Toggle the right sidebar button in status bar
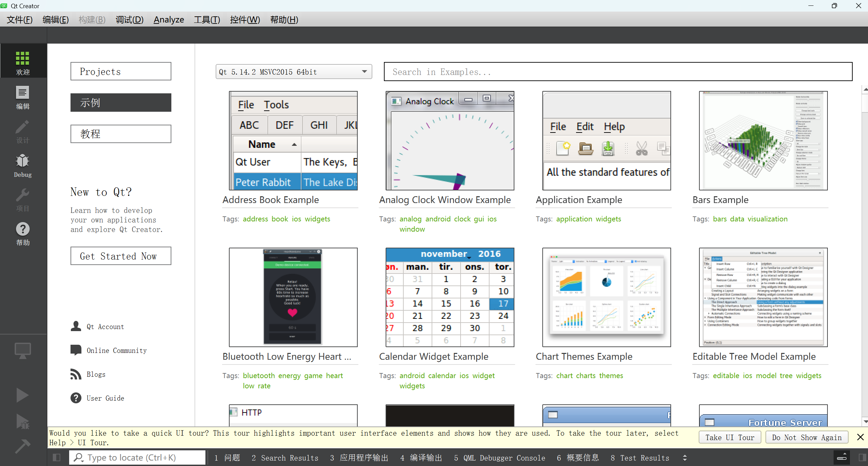Viewport: 868px width, 466px height. click(862, 457)
